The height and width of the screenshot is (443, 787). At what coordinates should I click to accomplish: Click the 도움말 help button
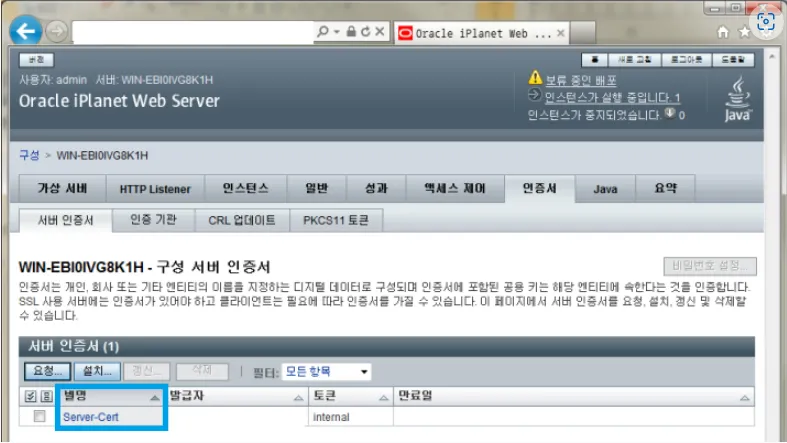pos(733,60)
